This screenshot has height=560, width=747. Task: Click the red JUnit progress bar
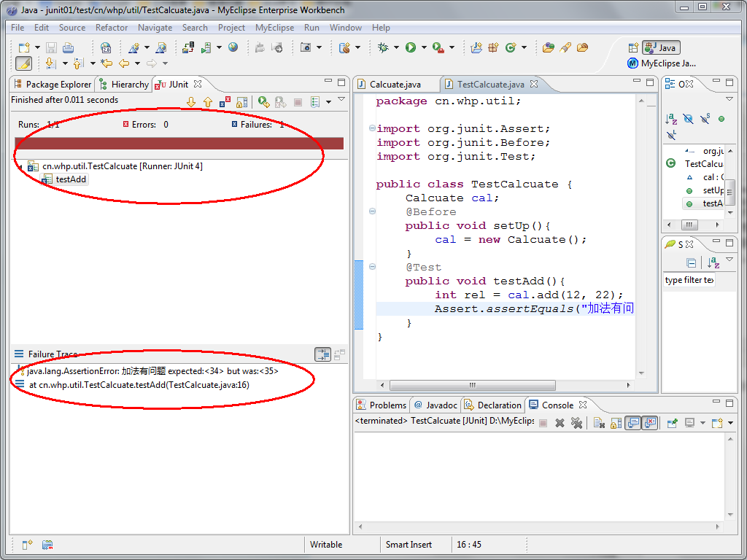click(179, 144)
